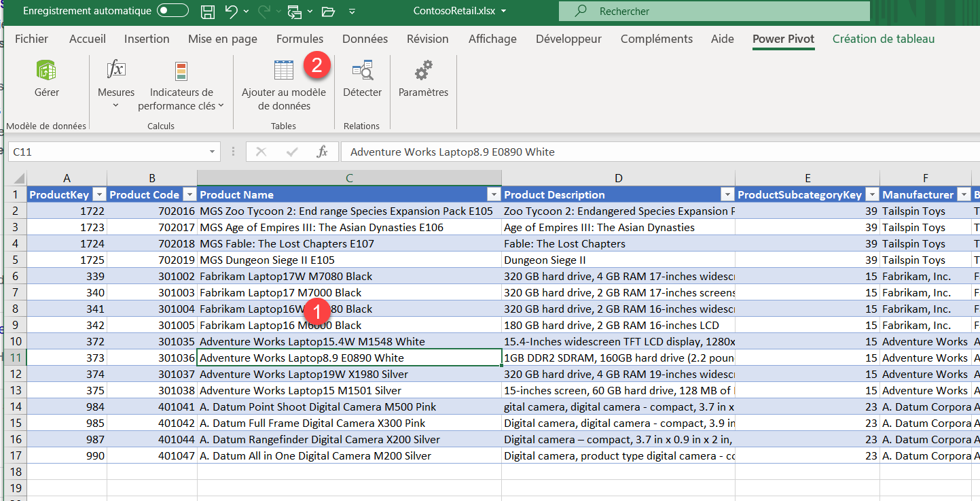
Task: Click cell Adventure Works Laptop15.4W M1548 White
Action: point(349,341)
